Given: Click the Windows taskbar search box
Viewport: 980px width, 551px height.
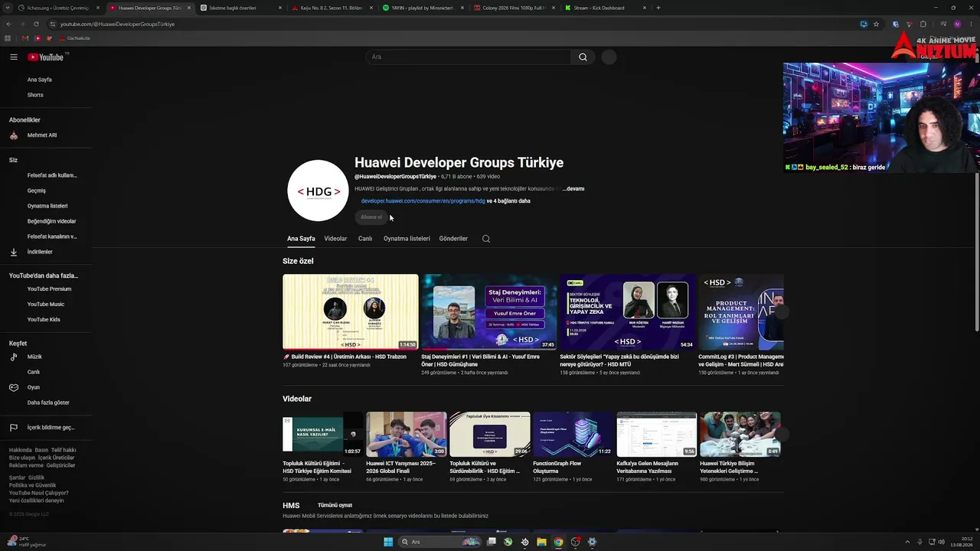Looking at the screenshot, I should [x=439, y=542].
